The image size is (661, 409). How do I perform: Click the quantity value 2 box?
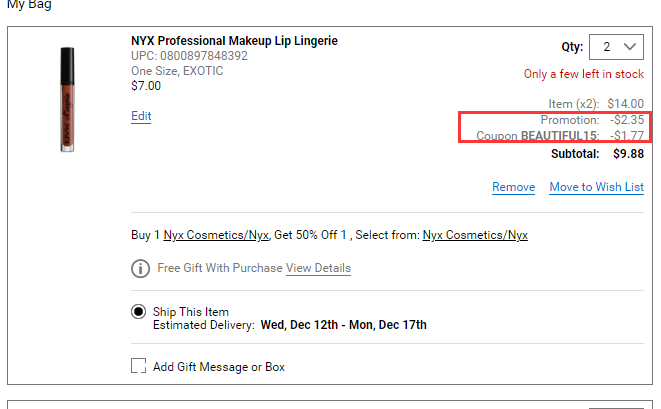click(x=616, y=47)
